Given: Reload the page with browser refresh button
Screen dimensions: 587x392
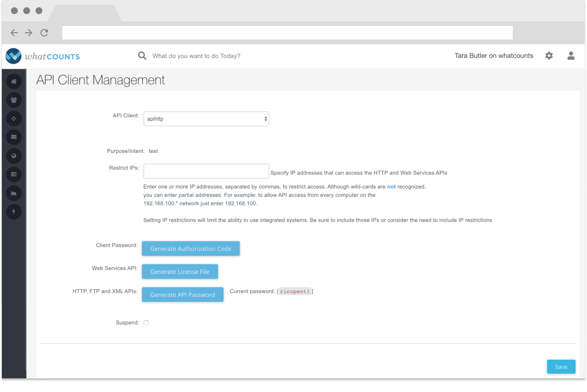Looking at the screenshot, I should 44,33.
